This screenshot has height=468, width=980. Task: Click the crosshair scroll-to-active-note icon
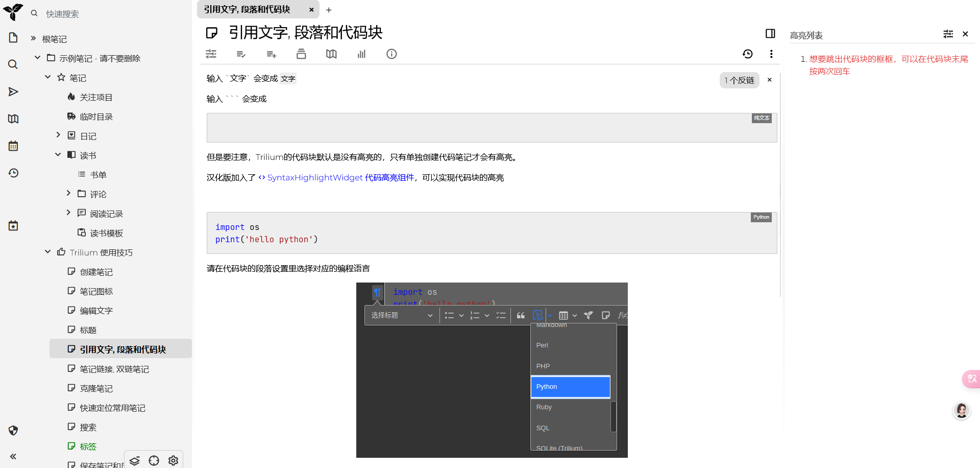[154, 460]
